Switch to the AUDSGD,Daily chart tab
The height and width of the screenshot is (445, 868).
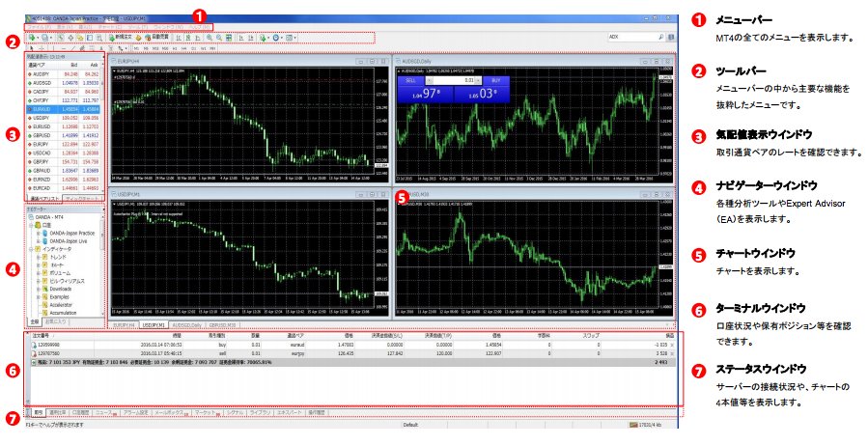[x=186, y=325]
